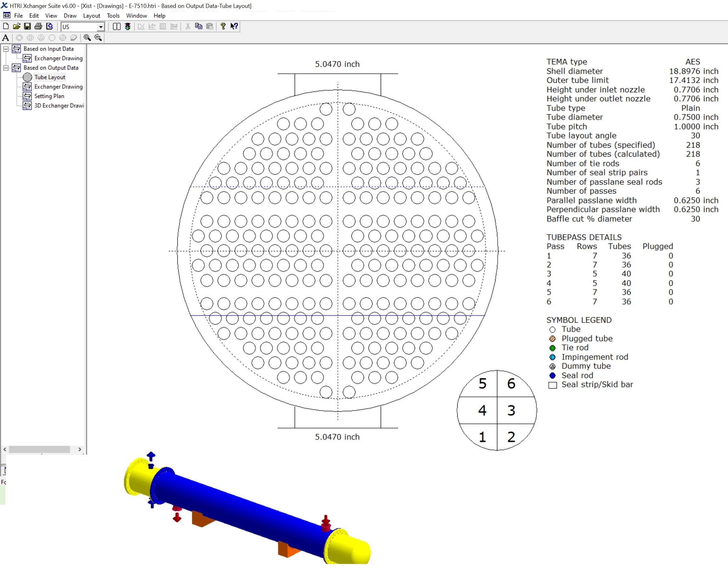Click the context help arrow icon

coord(234,26)
